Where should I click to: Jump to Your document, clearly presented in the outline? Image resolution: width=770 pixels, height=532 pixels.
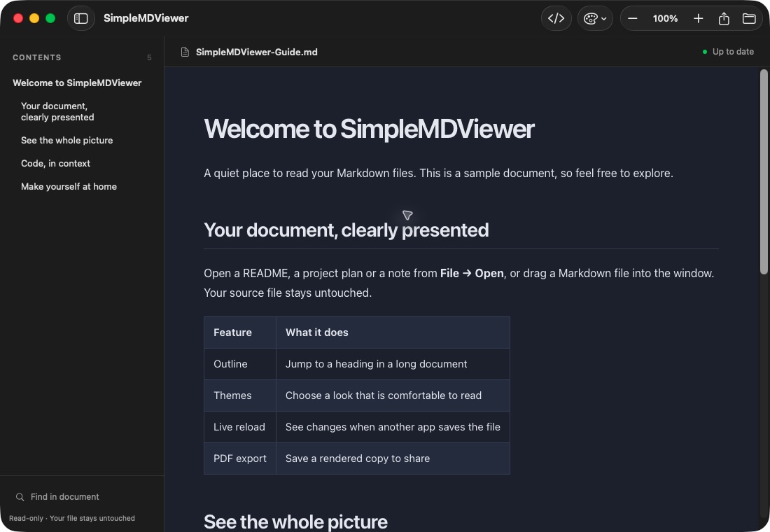57,111
